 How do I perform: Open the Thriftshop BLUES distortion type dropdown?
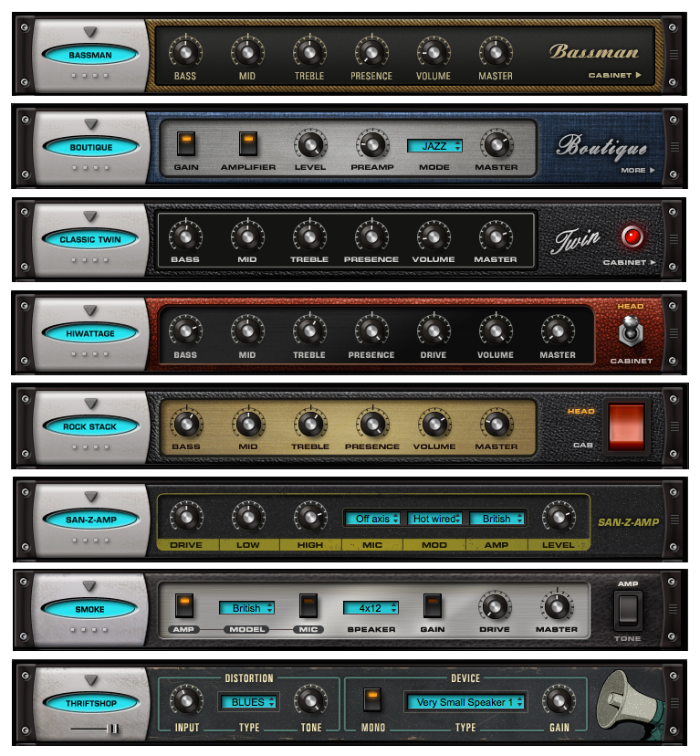[248, 702]
